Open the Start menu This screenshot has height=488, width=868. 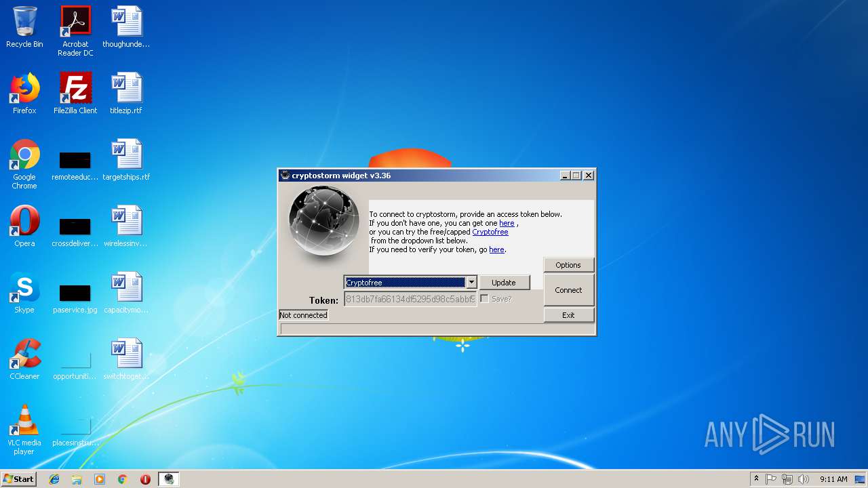(18, 479)
